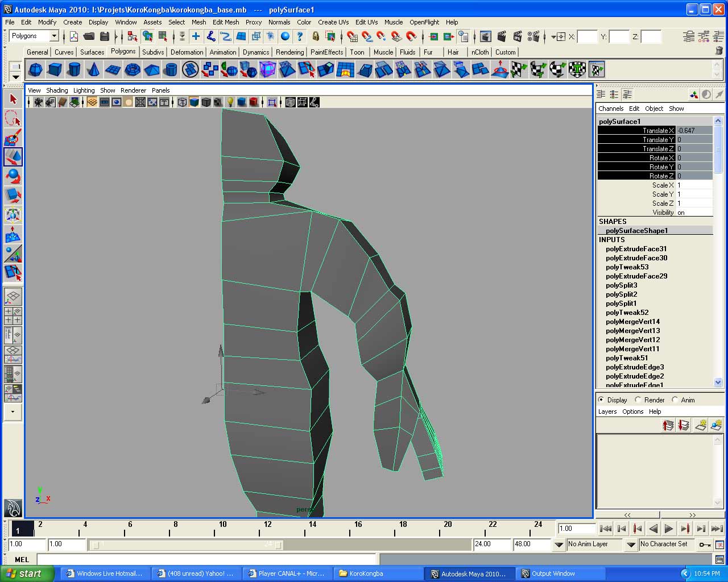Click the time range slider bar

pos(187,544)
